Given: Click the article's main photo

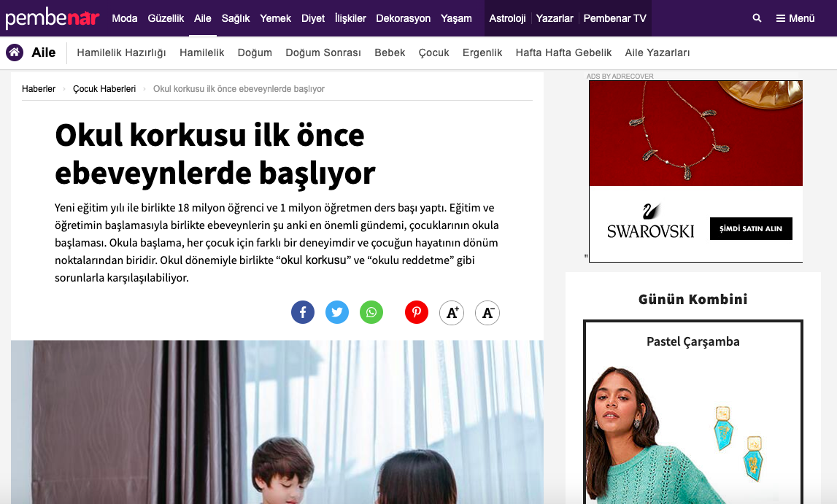Looking at the screenshot, I should [x=277, y=422].
